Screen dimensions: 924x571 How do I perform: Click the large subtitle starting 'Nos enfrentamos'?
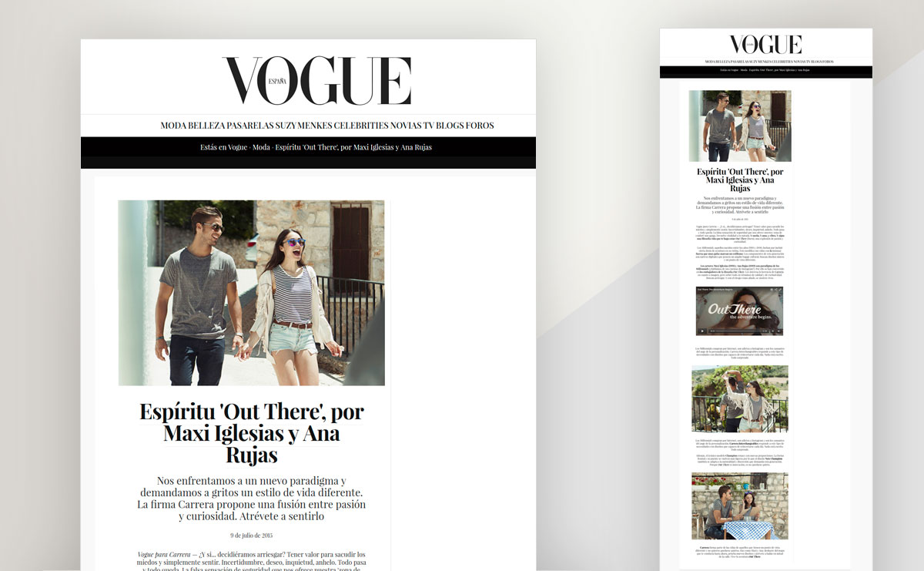click(252, 499)
